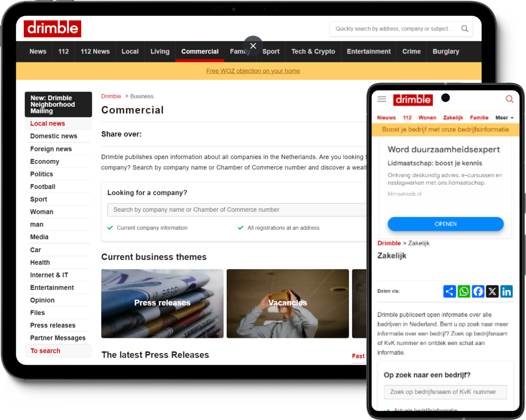526x420 pixels.
Task: Open the Vacancies theme thumbnail
Action: point(288,304)
